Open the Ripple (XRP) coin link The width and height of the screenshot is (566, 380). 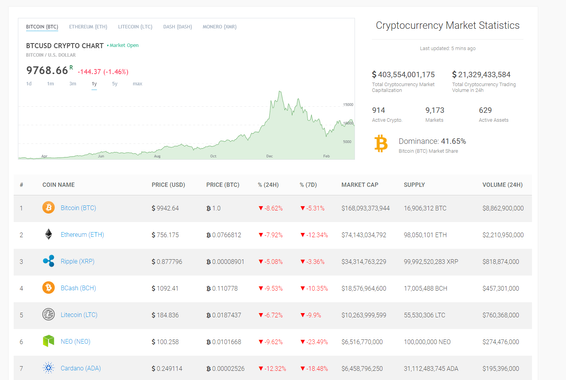tap(78, 261)
